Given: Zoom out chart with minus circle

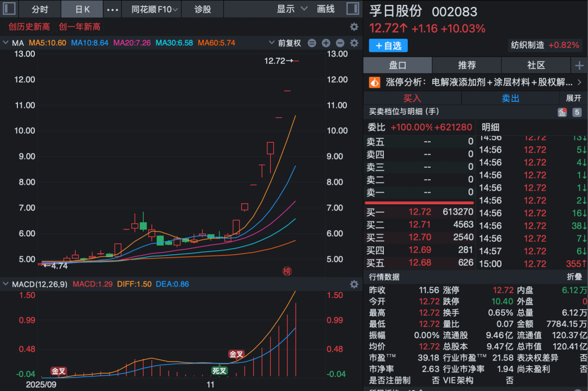Looking at the screenshot, I should point(340,43).
